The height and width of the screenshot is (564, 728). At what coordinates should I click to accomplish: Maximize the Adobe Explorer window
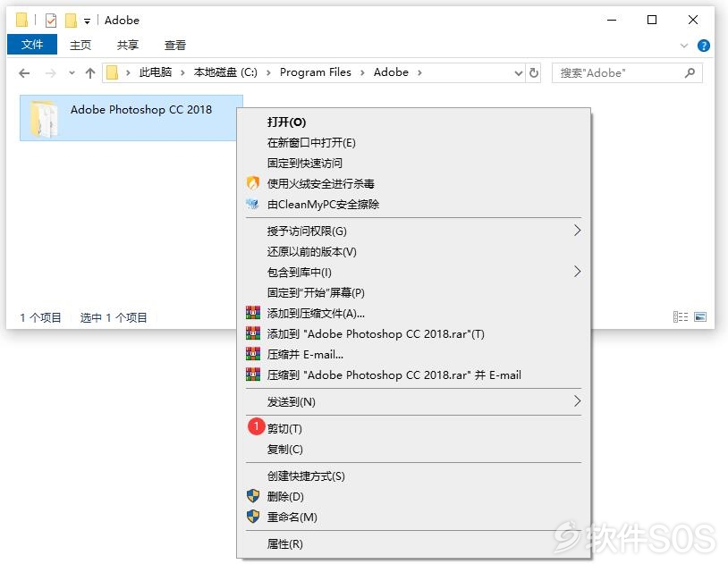(652, 20)
